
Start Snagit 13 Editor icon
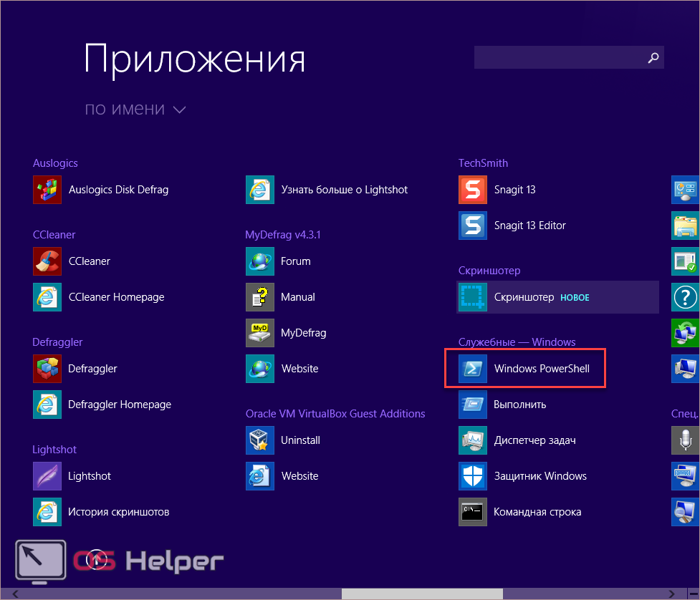(473, 226)
